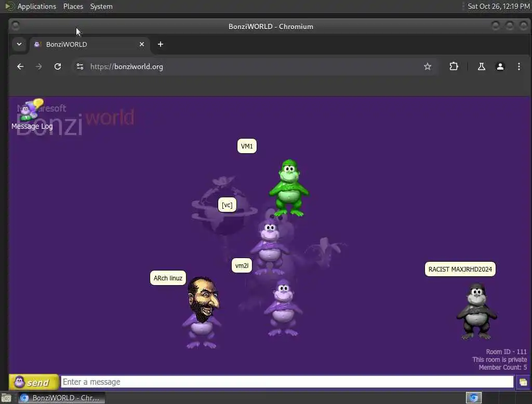Screen dimensions: 532x404
Task: Click the [vc] name label
Action: tap(227, 205)
